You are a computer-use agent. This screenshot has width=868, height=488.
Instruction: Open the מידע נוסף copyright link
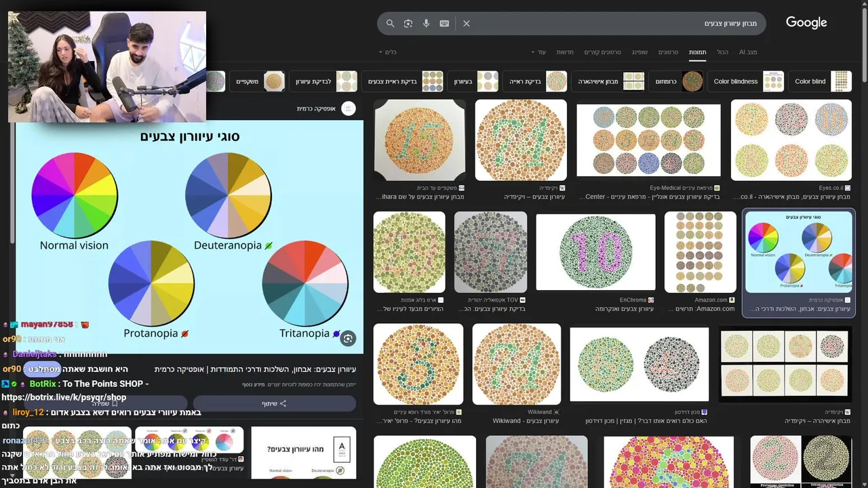(x=253, y=384)
